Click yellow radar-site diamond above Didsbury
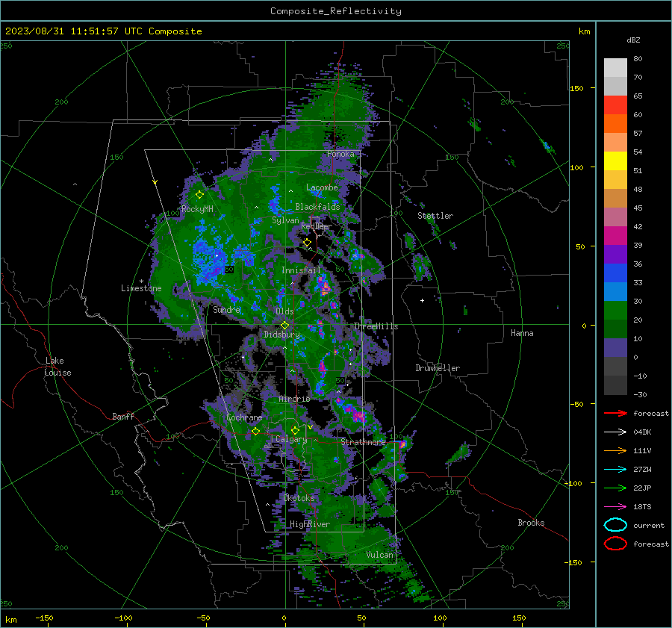 (x=284, y=326)
